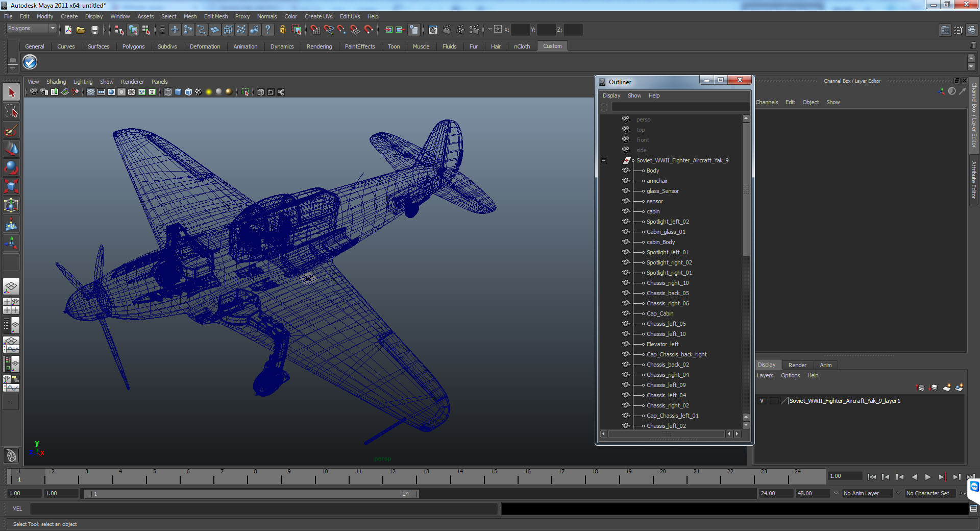Switch to Persp/Graph Editor layout
The height and width of the screenshot is (531, 980).
[x=11, y=345]
